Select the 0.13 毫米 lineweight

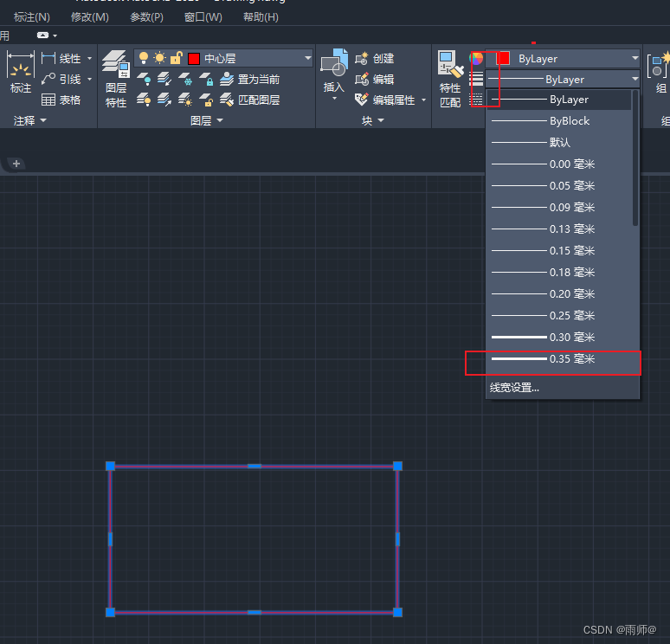559,229
